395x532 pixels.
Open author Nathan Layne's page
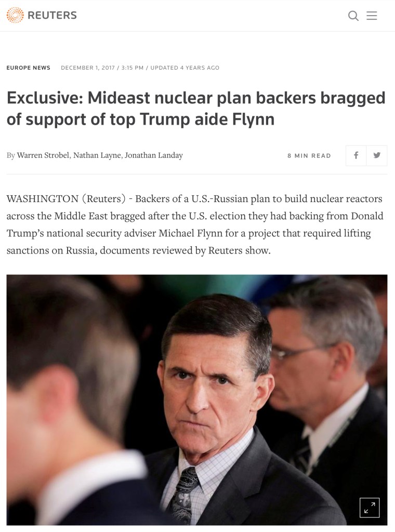coord(97,155)
